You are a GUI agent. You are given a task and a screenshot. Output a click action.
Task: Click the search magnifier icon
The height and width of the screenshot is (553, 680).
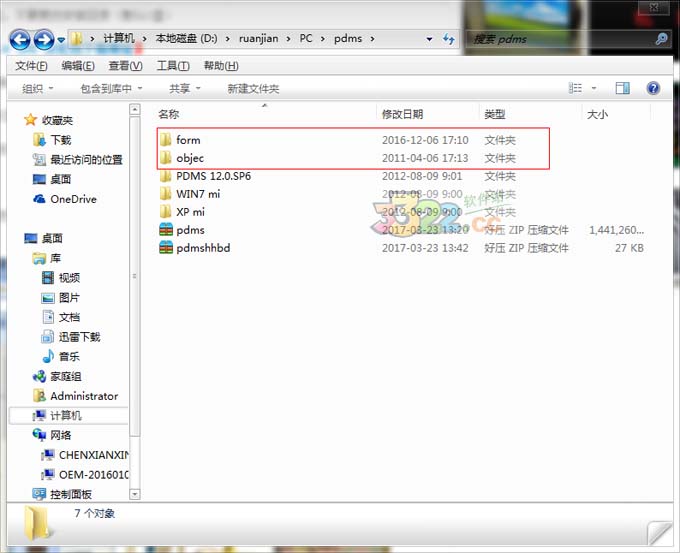point(661,39)
